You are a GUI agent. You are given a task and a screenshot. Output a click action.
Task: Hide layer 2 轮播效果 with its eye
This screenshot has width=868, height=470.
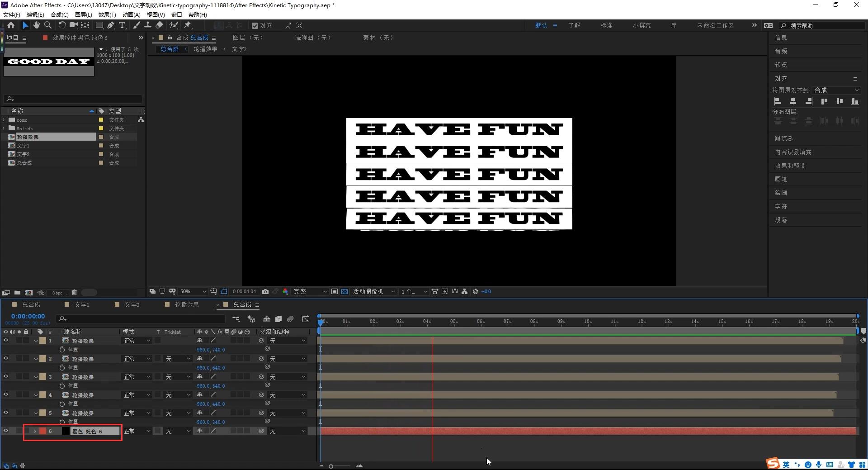[6, 358]
